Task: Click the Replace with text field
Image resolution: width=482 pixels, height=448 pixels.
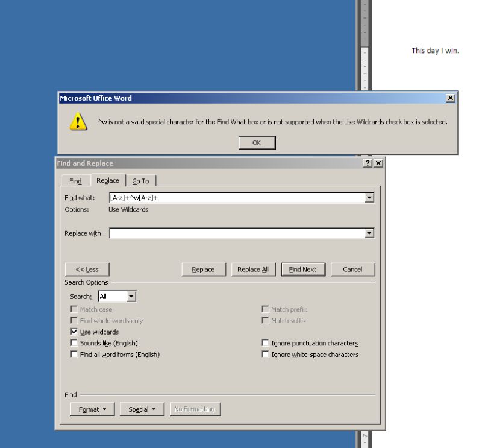Action: coord(237,233)
